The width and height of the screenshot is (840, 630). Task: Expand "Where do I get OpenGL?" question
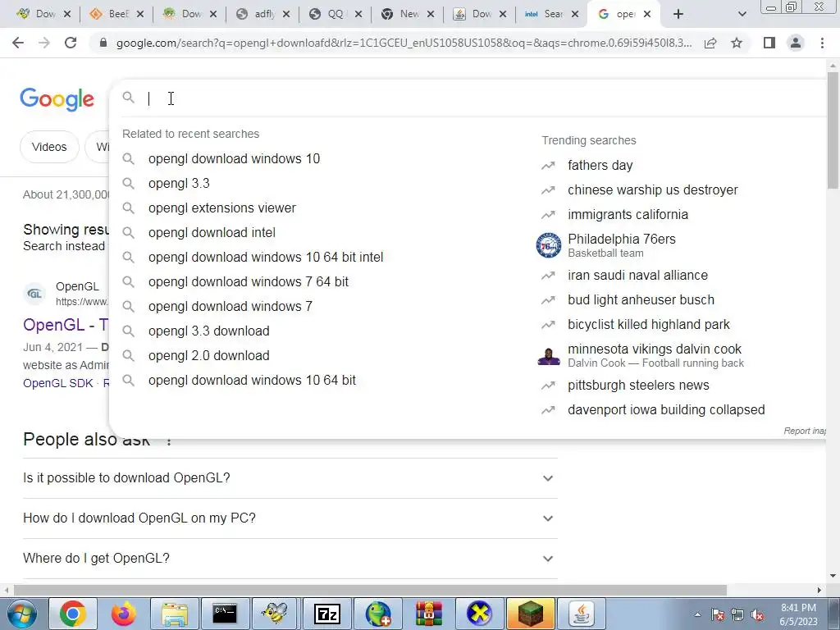pos(290,558)
